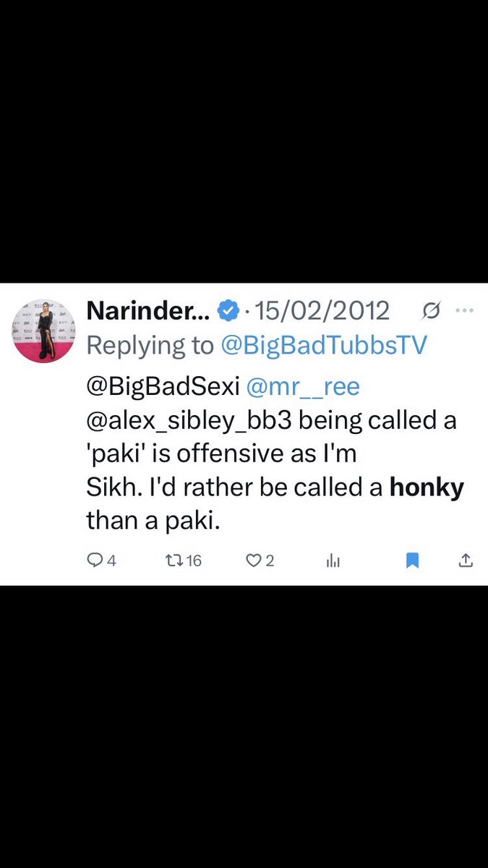This screenshot has width=488, height=868.
Task: Open the reply speech bubble icon
Action: tap(95, 560)
